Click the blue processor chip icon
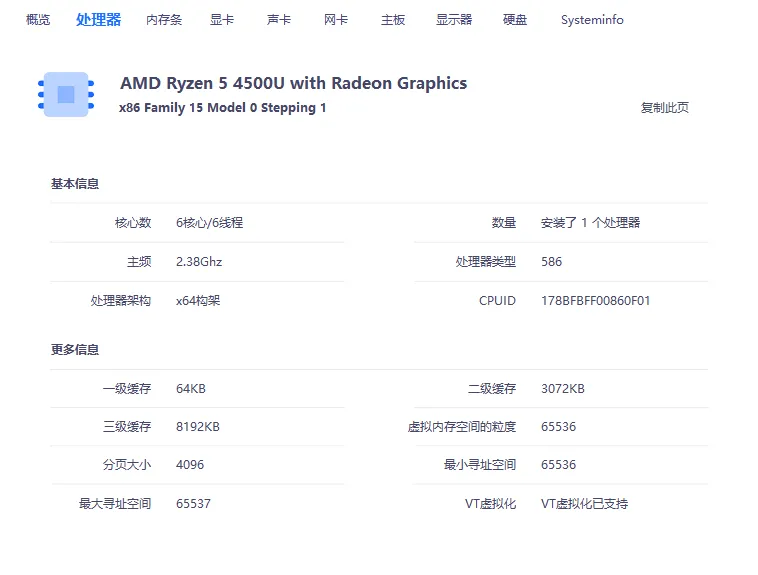This screenshot has width=758, height=575. [x=66, y=94]
